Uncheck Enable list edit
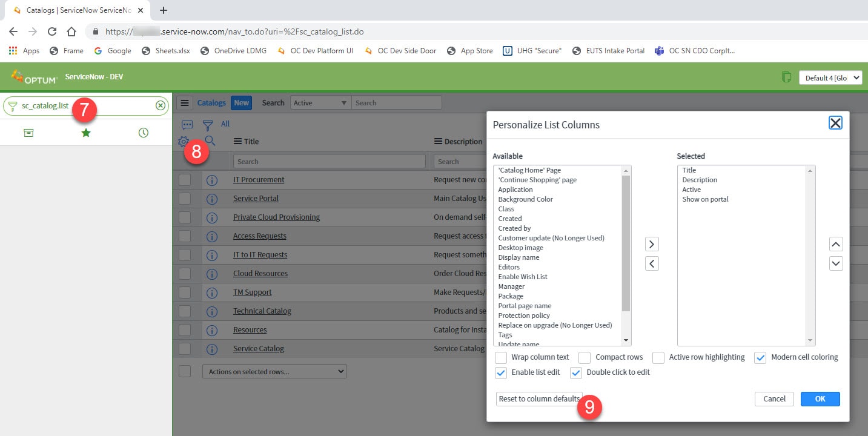 pos(501,372)
